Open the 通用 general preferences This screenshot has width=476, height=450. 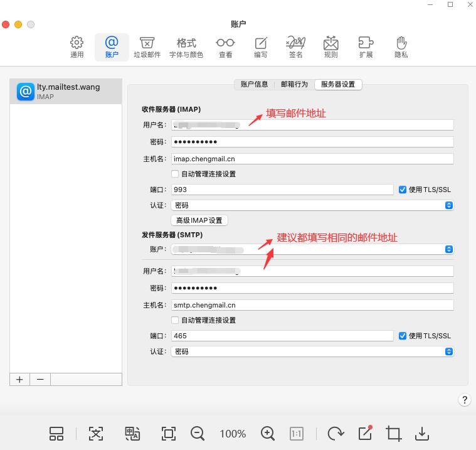pos(77,48)
